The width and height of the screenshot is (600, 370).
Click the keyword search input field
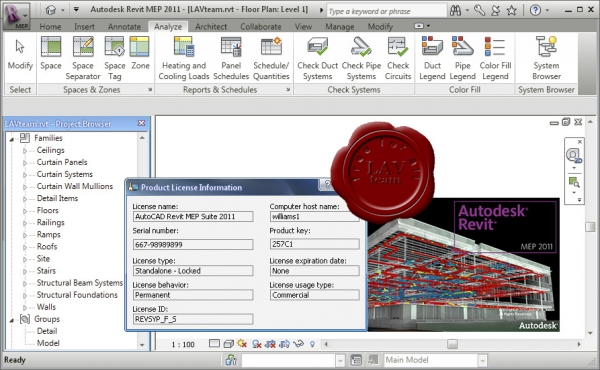tap(386, 11)
